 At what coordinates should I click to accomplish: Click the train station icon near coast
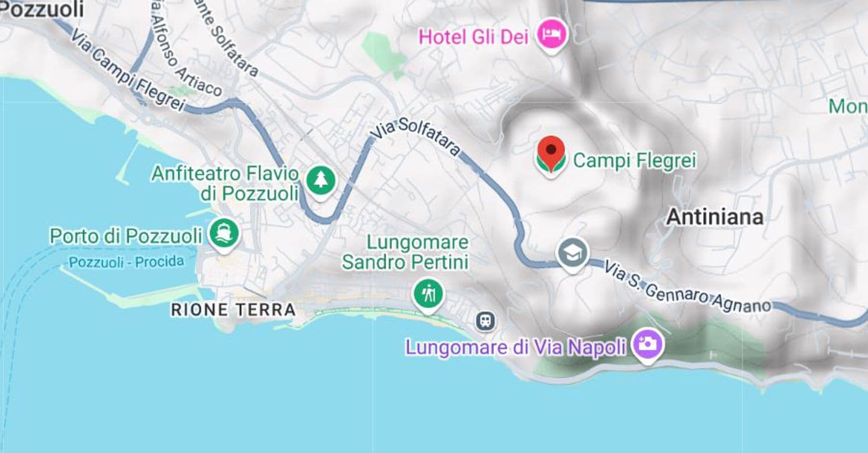coord(486,321)
